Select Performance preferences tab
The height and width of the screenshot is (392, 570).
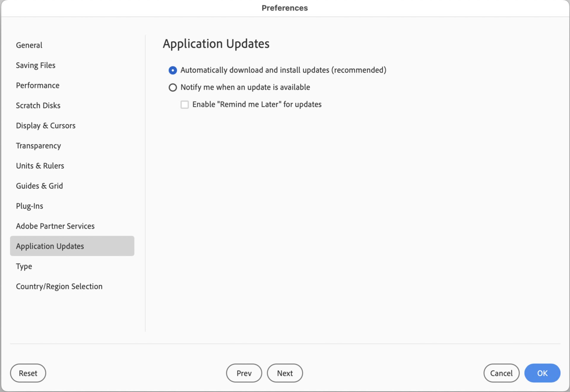(38, 85)
